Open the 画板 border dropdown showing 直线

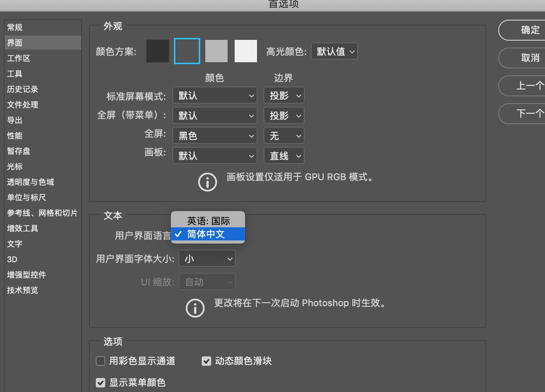coord(284,155)
